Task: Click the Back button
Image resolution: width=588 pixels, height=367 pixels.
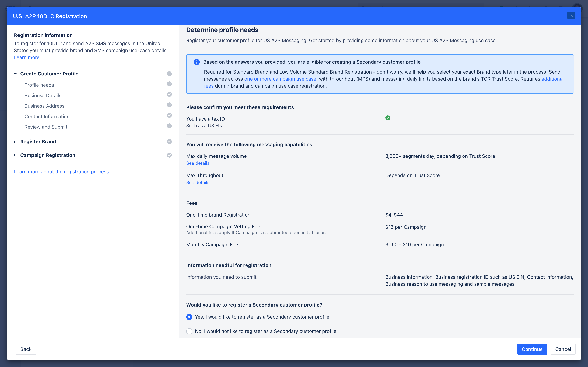Action: [26, 349]
